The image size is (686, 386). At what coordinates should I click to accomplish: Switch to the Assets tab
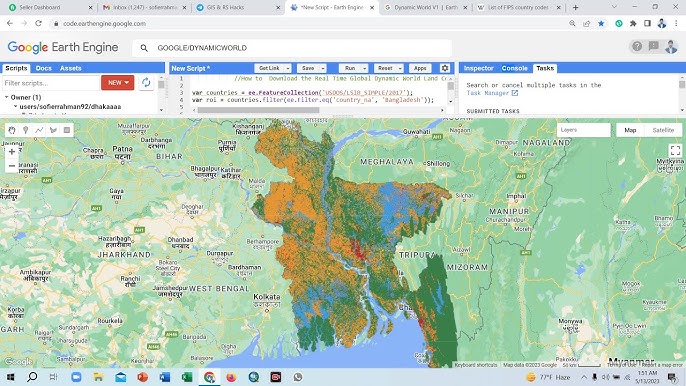point(70,68)
